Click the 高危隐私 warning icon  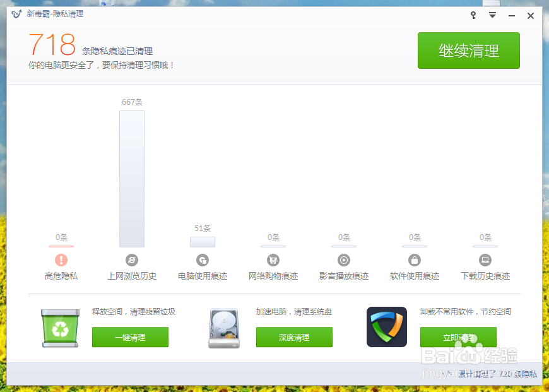click(x=61, y=259)
